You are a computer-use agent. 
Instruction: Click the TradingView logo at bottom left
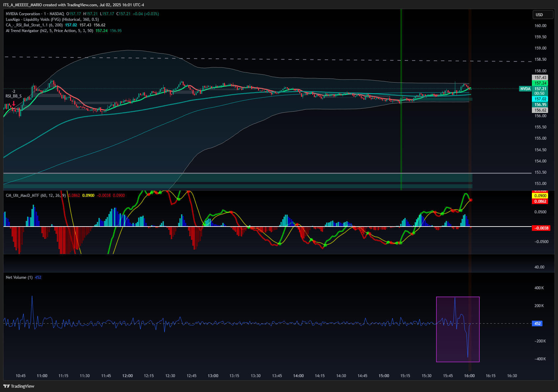19,386
